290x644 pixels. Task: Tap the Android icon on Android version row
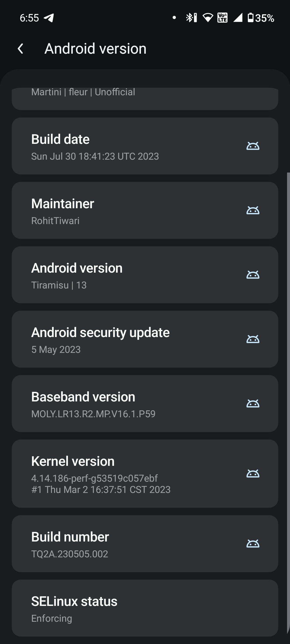pyautogui.click(x=253, y=275)
